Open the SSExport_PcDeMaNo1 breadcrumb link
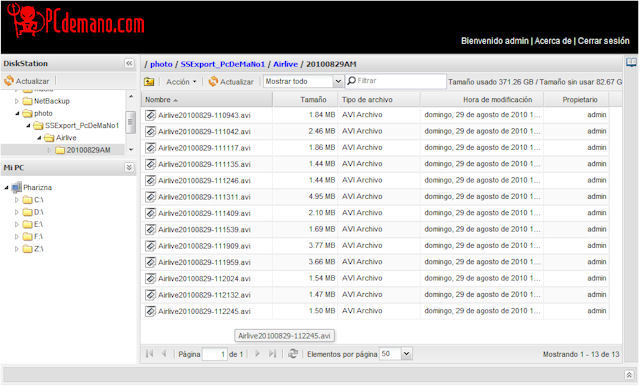640x387 pixels. (x=222, y=64)
